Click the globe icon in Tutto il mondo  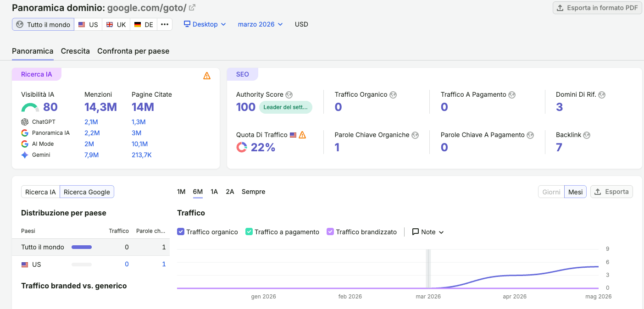point(20,24)
